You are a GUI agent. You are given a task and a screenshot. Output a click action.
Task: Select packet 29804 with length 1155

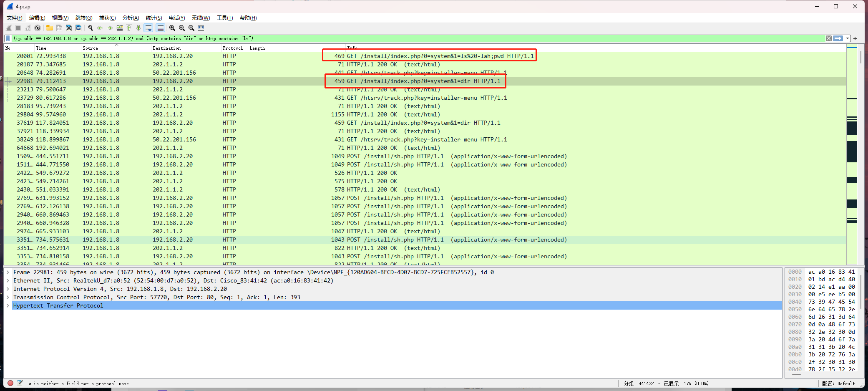[425, 114]
